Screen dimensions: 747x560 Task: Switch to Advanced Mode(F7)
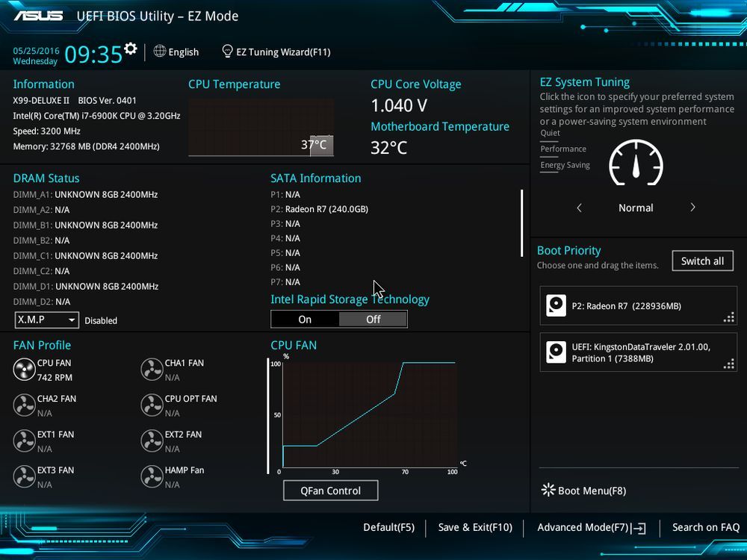point(583,527)
